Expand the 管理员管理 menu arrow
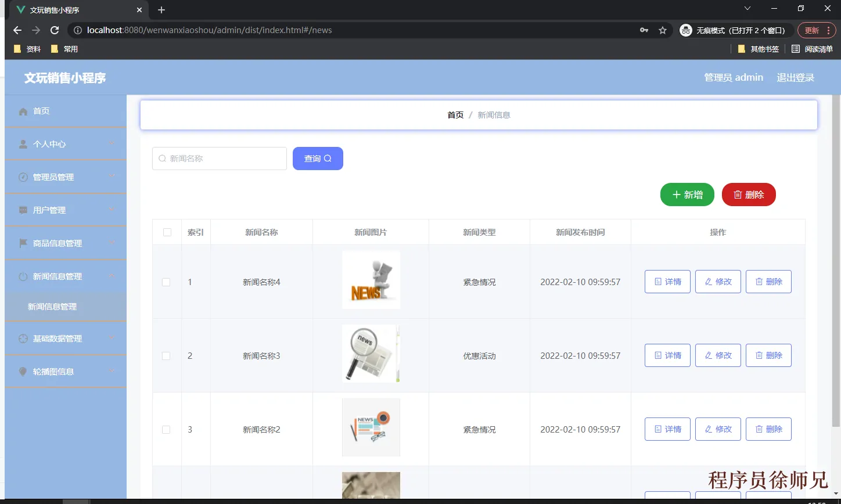 pos(112,177)
